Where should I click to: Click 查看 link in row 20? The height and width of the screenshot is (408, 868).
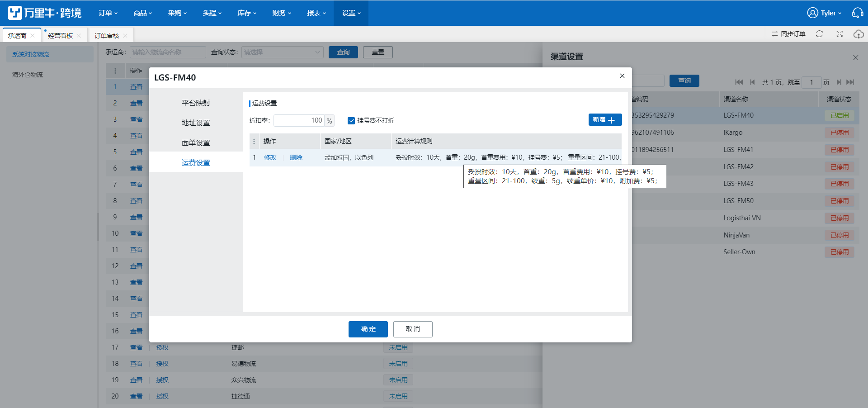[136, 396]
